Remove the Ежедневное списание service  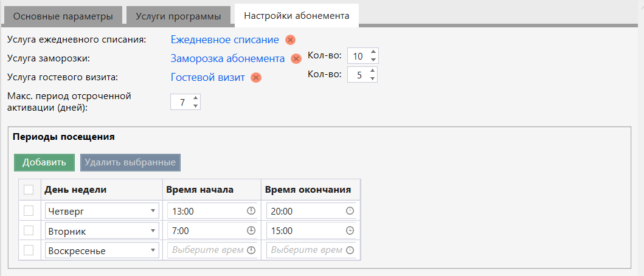[x=291, y=40]
